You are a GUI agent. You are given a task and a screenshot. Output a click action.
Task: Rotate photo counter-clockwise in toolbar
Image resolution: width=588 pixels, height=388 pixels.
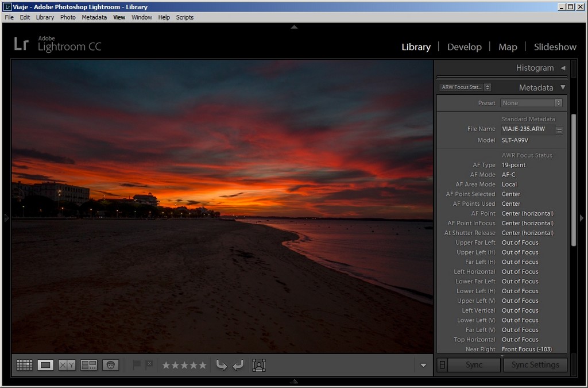tap(222, 365)
